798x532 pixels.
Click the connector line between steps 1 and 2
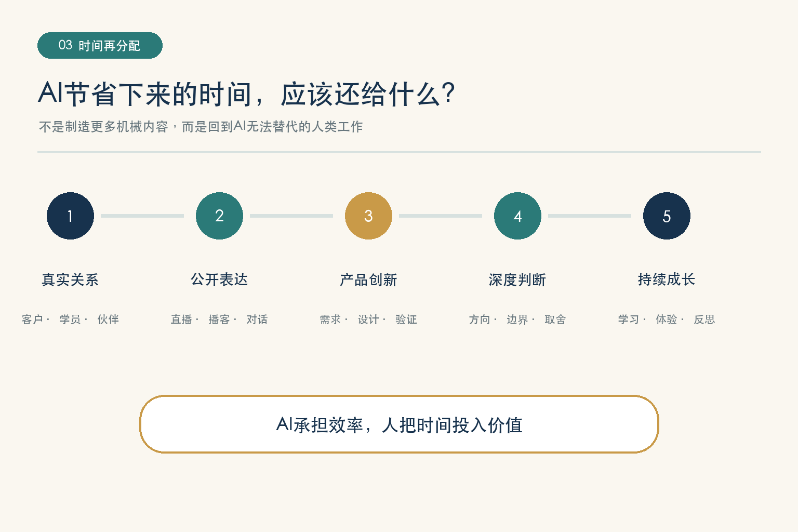[x=142, y=216]
